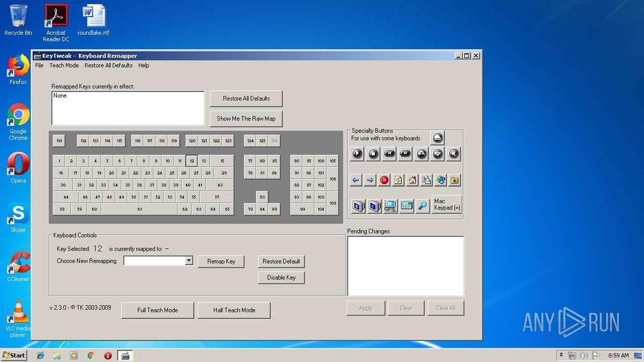Select the Volume Down specialty button
644x362 pixels.
[x=438, y=154]
